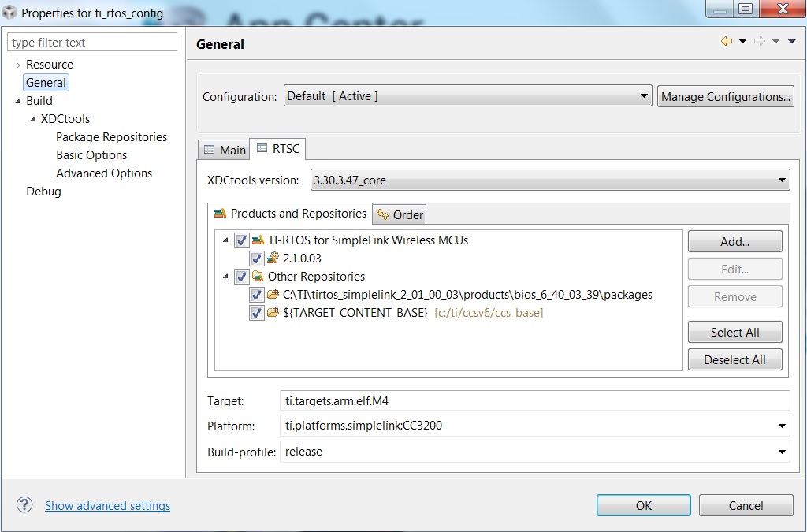
Task: Open the back history dropdown arrow
Action: (x=742, y=41)
